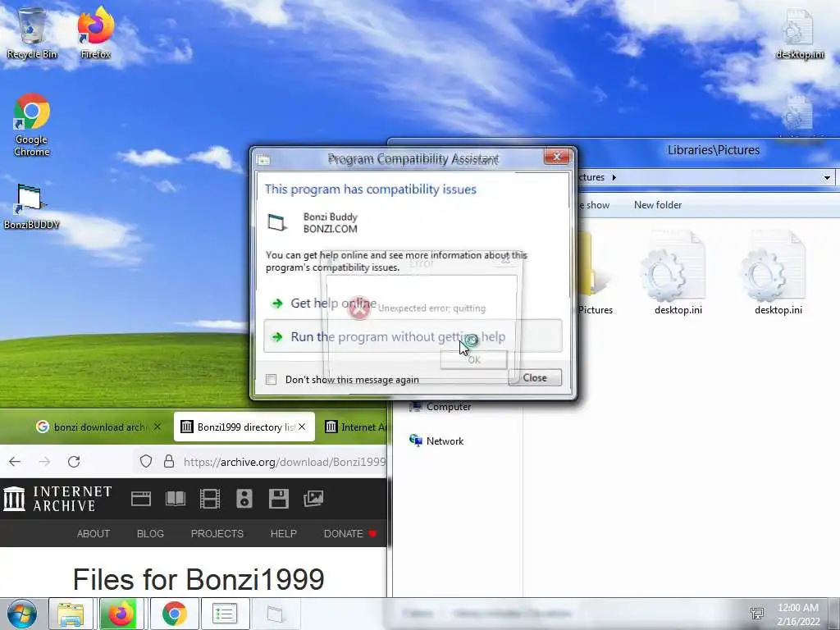Click the Bonzi Buddy program icon in dialog
The width and height of the screenshot is (840, 630).
click(277, 222)
